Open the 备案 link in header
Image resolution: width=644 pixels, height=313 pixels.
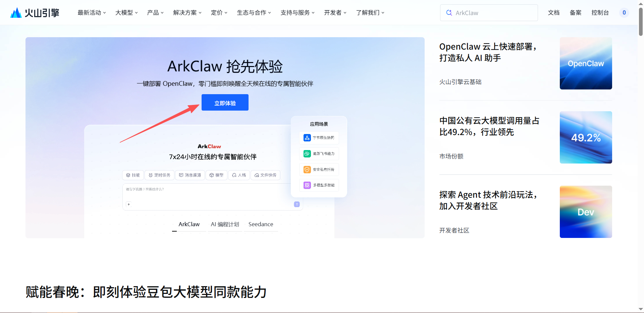click(x=575, y=13)
